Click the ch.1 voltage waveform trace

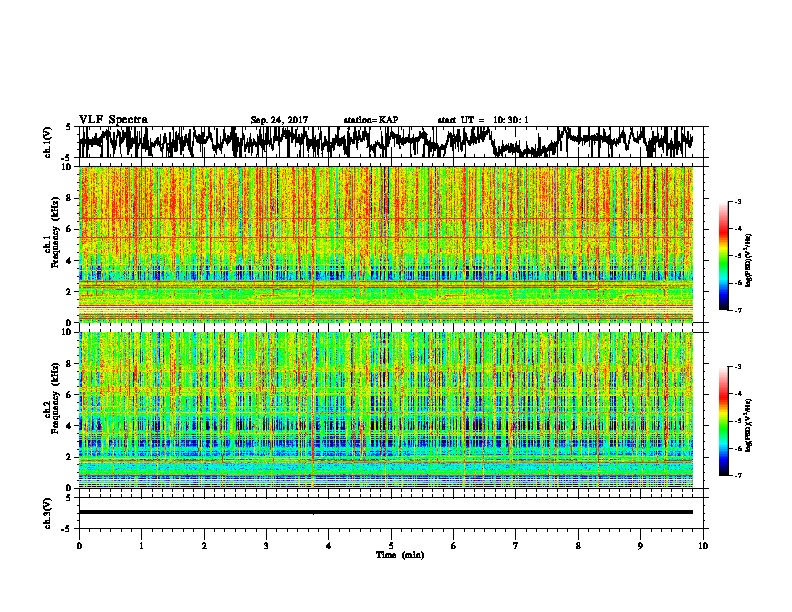pos(385,142)
